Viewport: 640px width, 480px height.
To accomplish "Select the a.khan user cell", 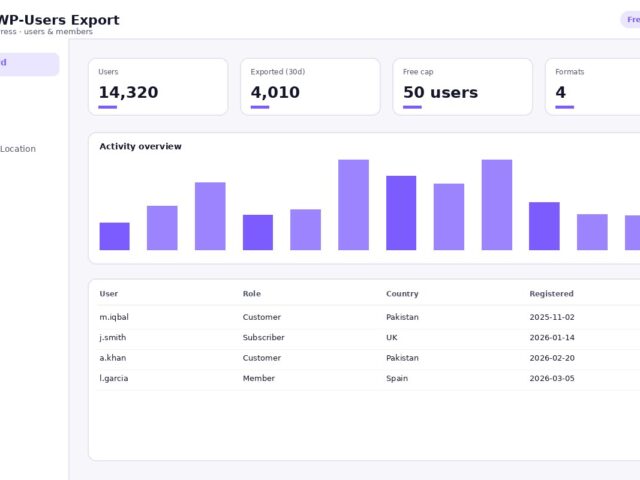I will [113, 358].
